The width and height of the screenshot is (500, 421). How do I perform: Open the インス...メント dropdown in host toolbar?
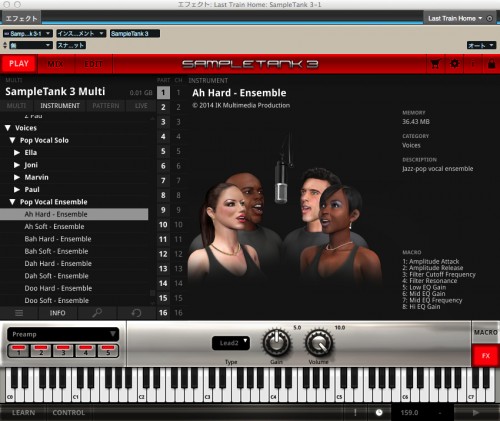(81, 33)
